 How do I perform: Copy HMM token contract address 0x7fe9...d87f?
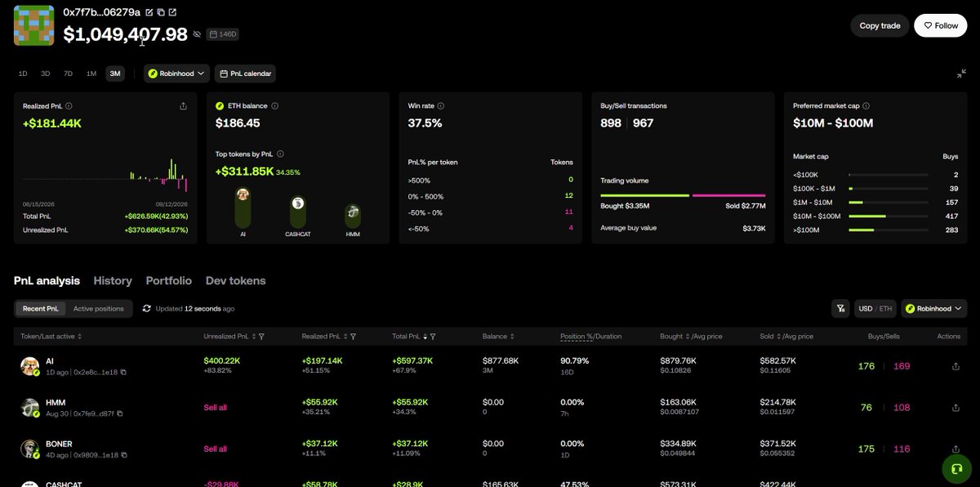(119, 413)
